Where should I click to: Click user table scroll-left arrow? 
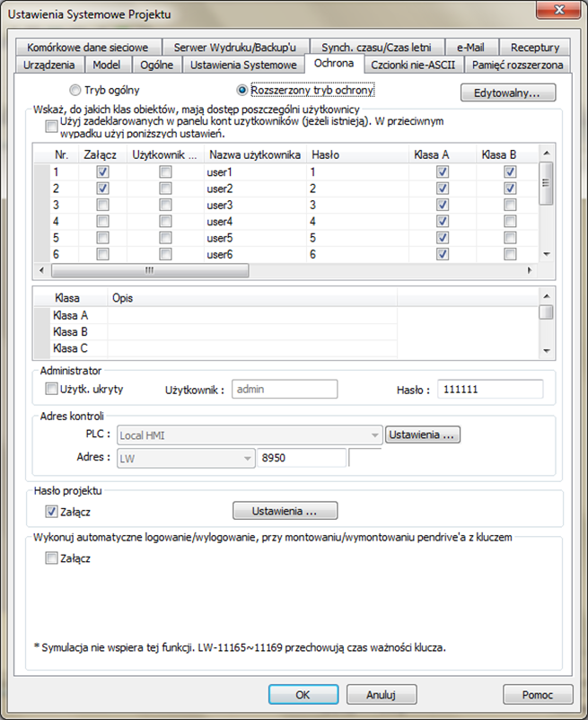click(x=41, y=270)
